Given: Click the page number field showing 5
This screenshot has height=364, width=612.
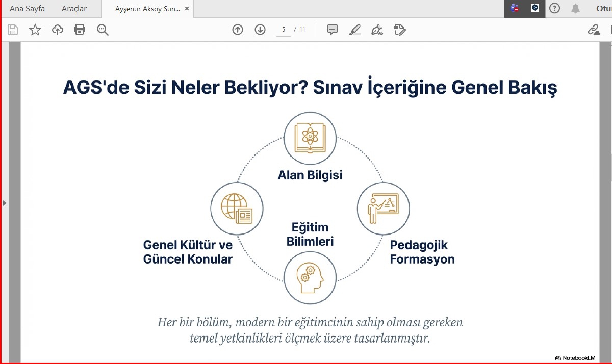Looking at the screenshot, I should point(284,30).
